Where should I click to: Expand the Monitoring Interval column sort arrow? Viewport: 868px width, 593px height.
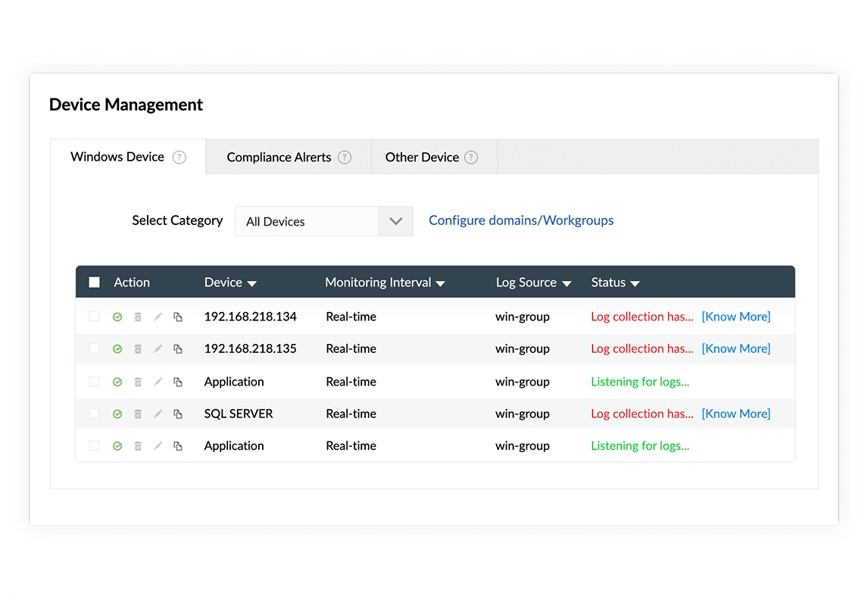[x=440, y=283]
